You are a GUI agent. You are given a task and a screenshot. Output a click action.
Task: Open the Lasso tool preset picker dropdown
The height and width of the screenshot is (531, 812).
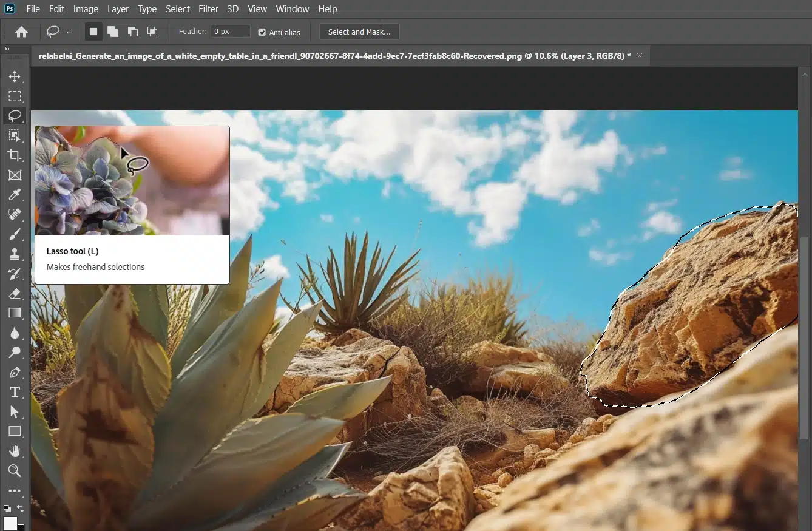pyautogui.click(x=69, y=32)
